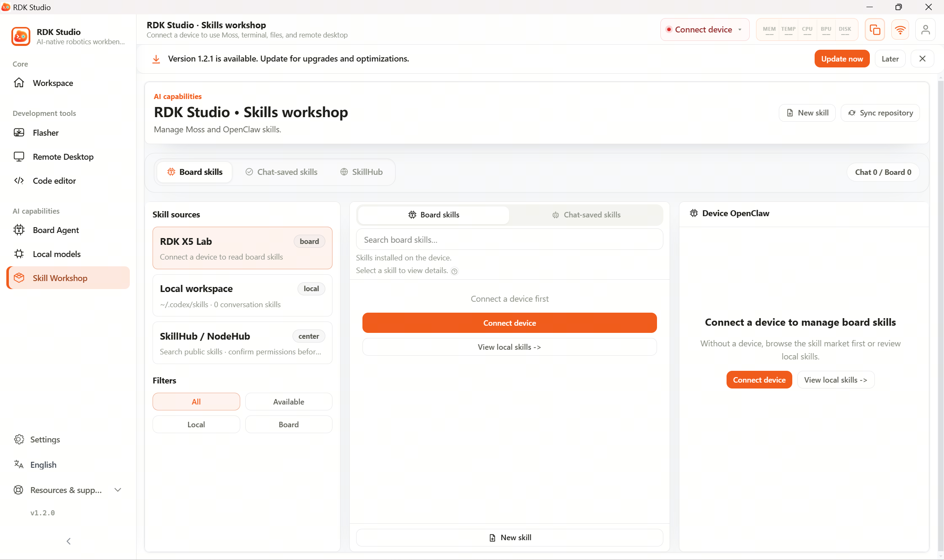The height and width of the screenshot is (560, 944).
Task: Click the BPU status indicator
Action: point(826,30)
